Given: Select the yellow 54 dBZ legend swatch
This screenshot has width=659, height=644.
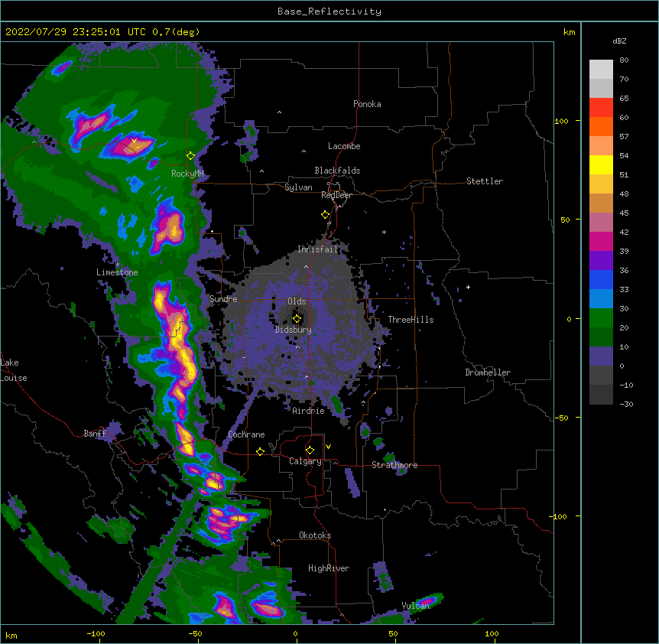Looking at the screenshot, I should tap(601, 164).
